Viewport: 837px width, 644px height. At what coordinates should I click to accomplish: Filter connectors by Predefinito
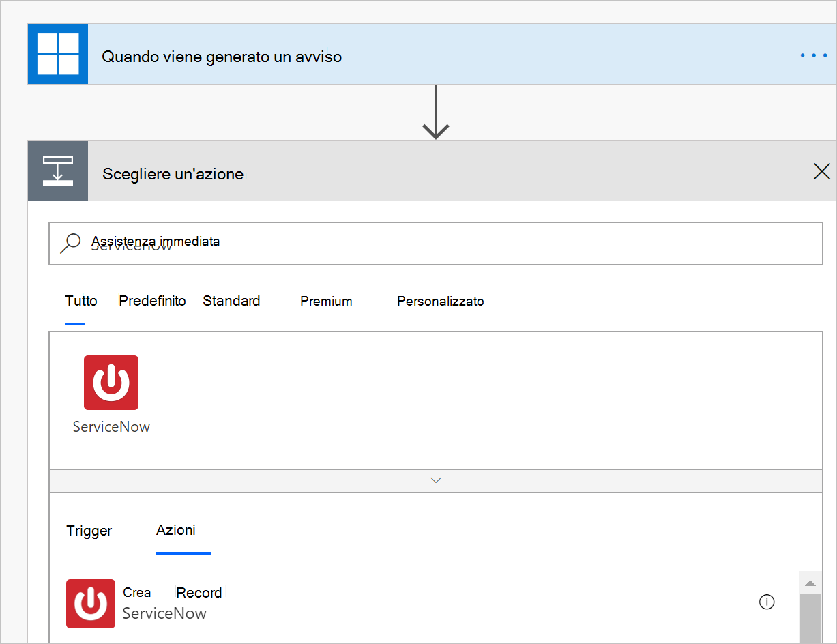click(x=151, y=301)
